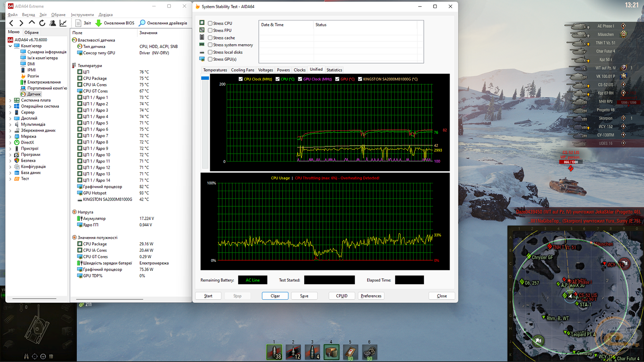Viewport: 644px width, 362px height.
Task: Click the Безпека security tree item
Action: pos(28,160)
